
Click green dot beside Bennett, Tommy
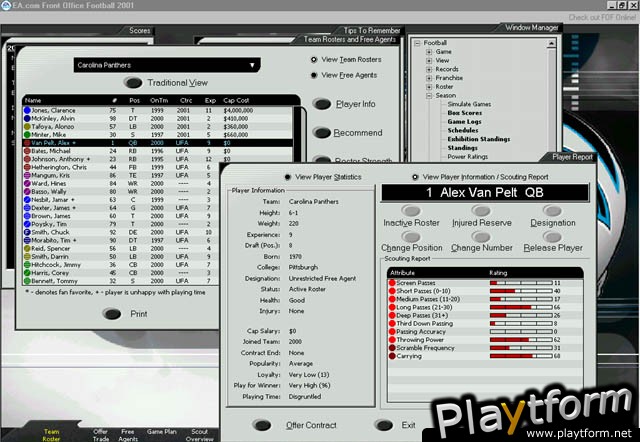click(27, 281)
